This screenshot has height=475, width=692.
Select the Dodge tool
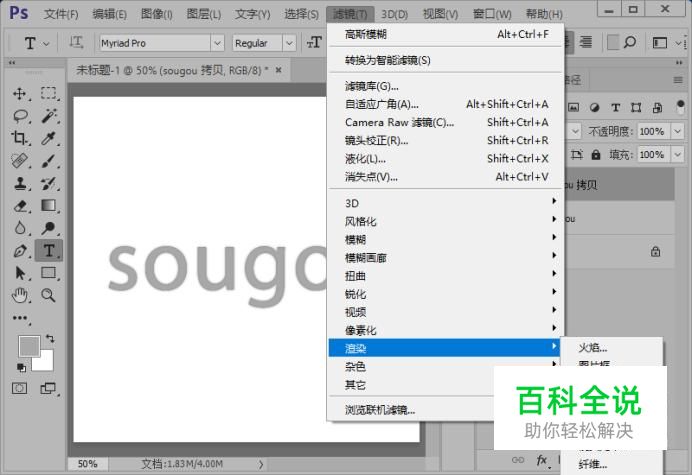tap(49, 228)
